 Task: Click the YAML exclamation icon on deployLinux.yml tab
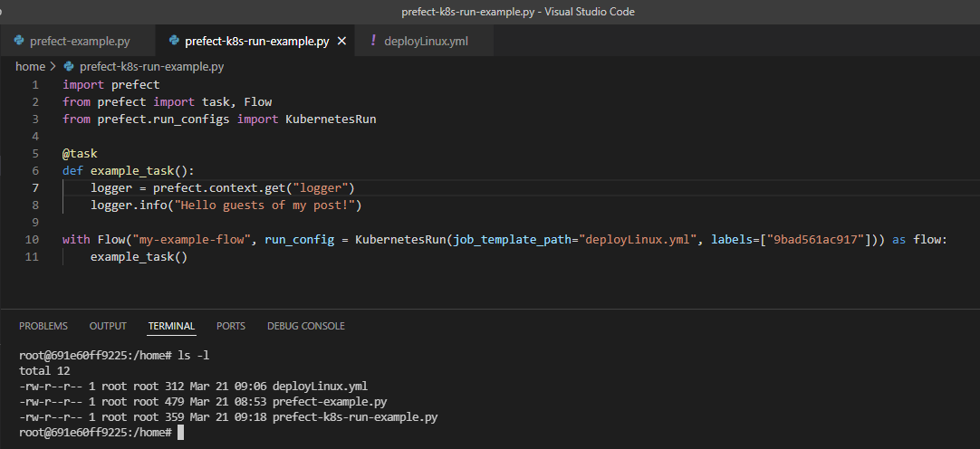(x=373, y=41)
